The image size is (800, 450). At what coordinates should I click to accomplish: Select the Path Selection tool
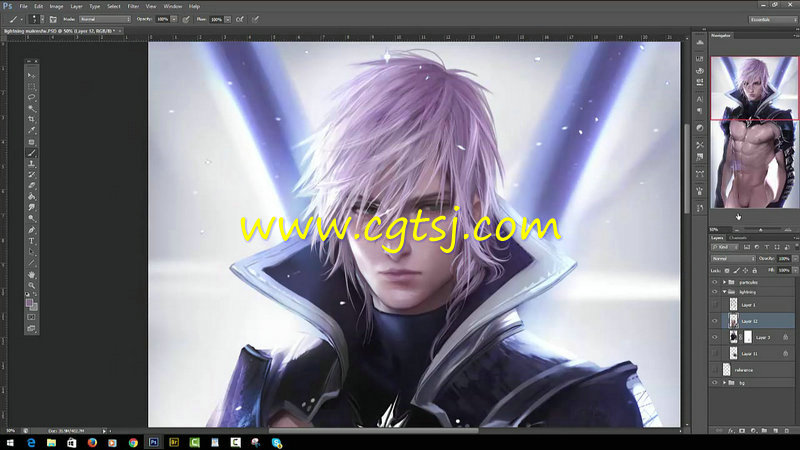point(32,252)
